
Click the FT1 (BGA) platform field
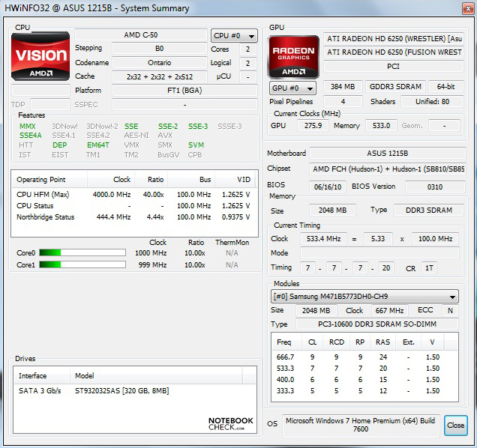tap(184, 91)
